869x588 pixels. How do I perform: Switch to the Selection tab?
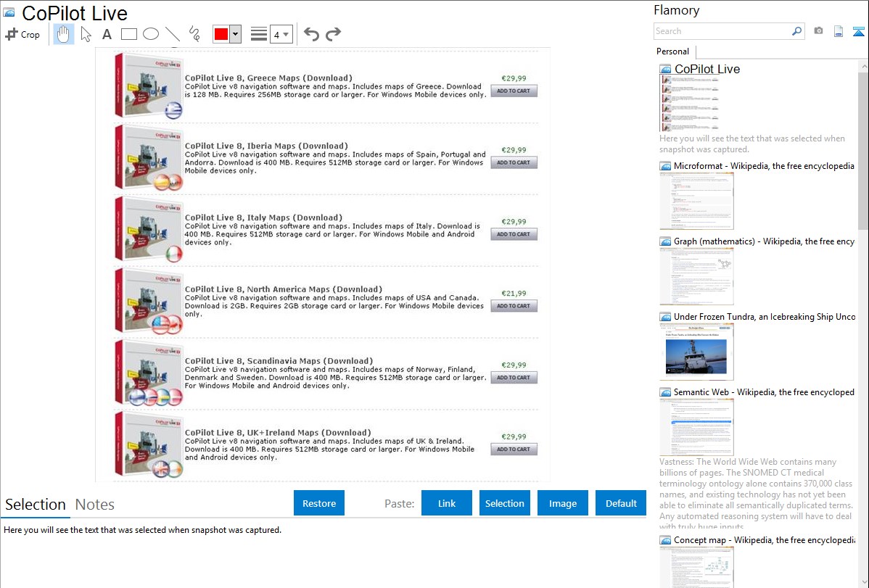point(36,505)
